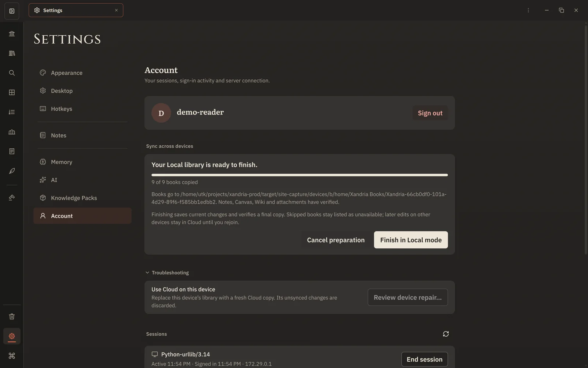Click the keyboard icon next to Hotkeys
This screenshot has height=368, width=588.
[x=43, y=109]
